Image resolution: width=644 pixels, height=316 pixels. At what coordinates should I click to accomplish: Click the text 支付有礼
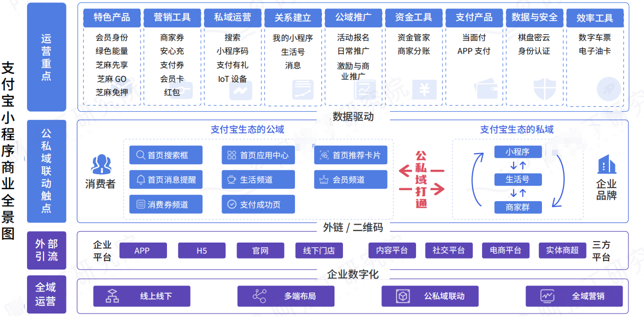[x=232, y=65]
